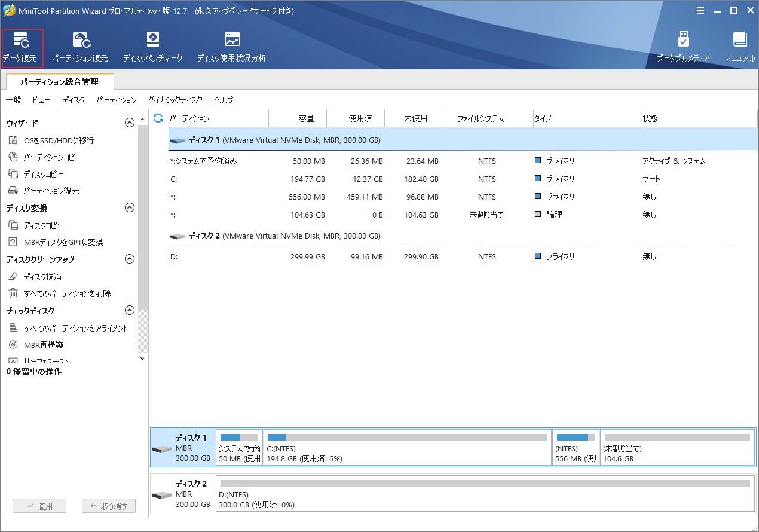Sort by the 未使用 column header
Screen dimensions: 759x532
pyautogui.click(x=412, y=118)
